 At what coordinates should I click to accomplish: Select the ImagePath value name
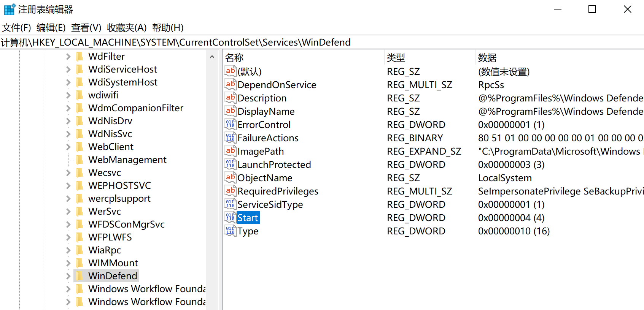tap(261, 151)
